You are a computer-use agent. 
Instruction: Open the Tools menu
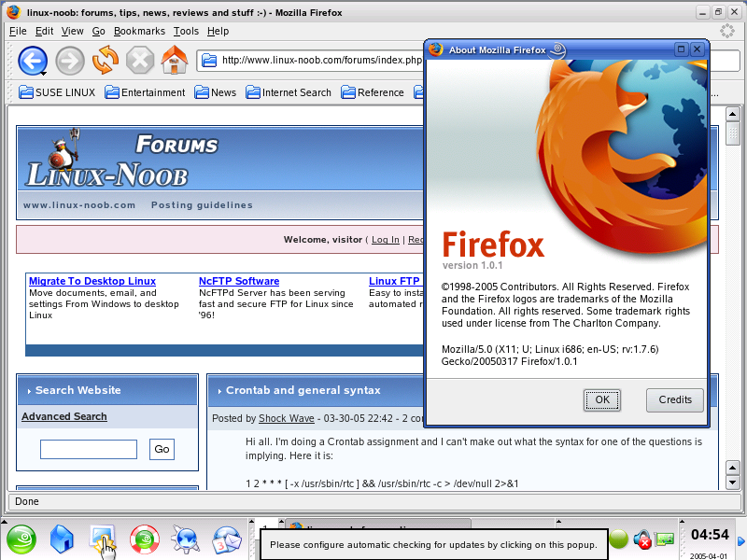tap(186, 31)
